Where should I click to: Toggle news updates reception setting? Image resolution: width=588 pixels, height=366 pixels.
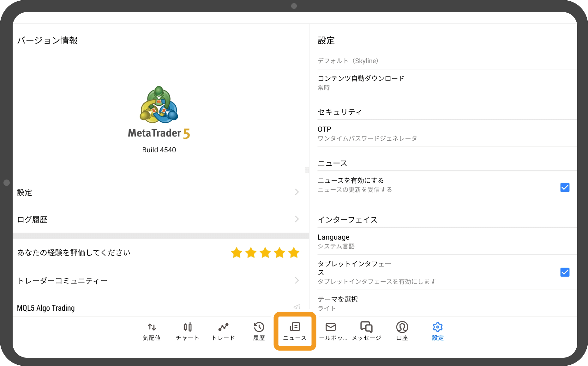565,187
